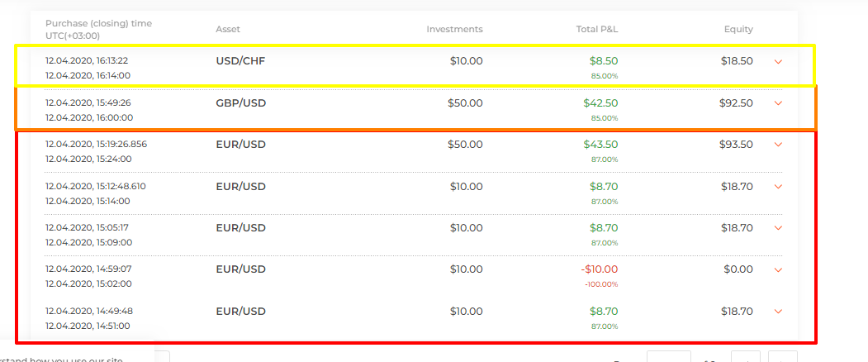Select the GBP/USD asset name

tap(241, 102)
